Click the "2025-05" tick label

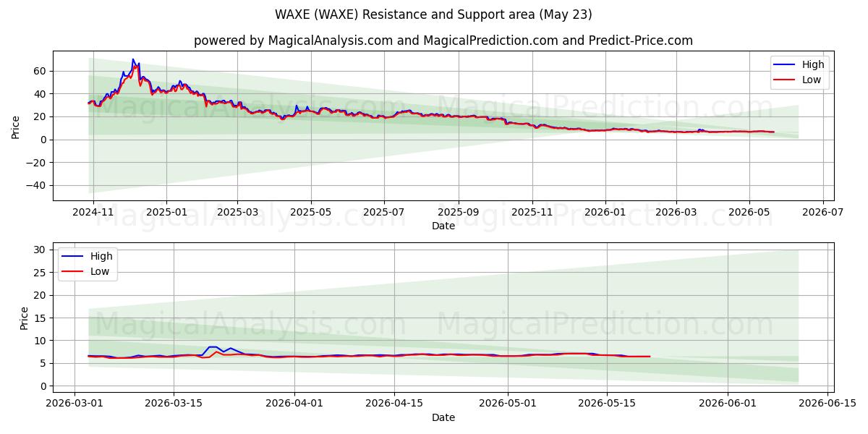pyautogui.click(x=311, y=212)
